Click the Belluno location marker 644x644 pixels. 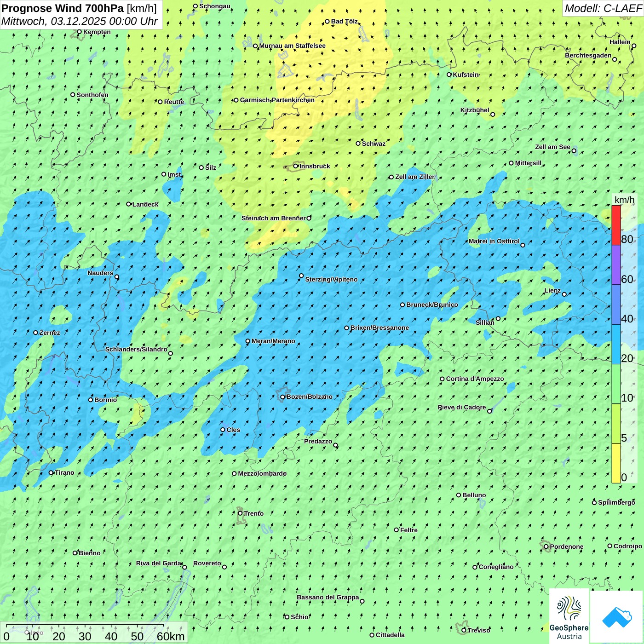(x=459, y=495)
